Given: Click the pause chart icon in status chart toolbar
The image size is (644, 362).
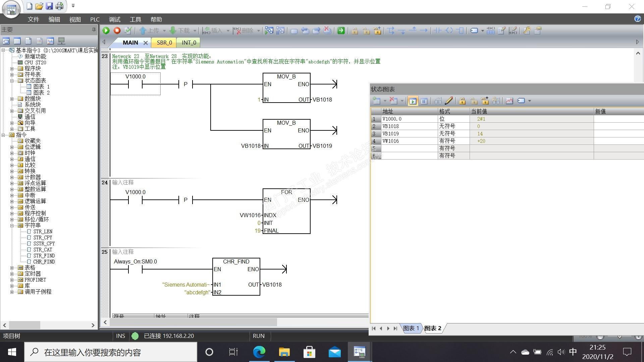Looking at the screenshot, I should (x=424, y=101).
